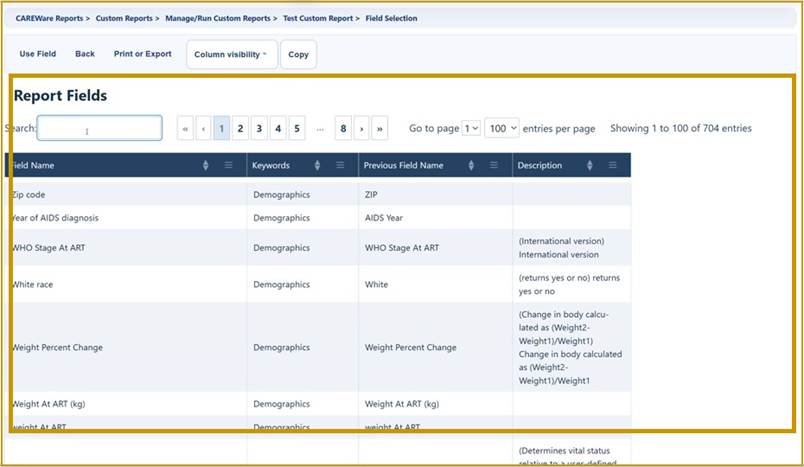Select the Weight At ART (kg) field name
Viewport: 804px width, 467px height.
(x=49, y=404)
